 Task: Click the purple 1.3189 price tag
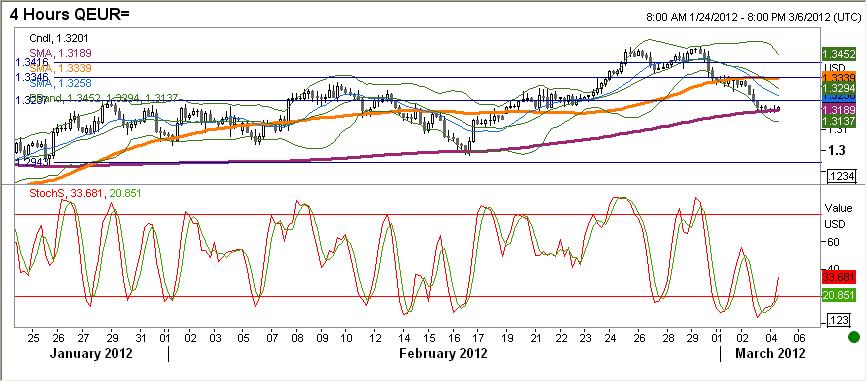839,109
